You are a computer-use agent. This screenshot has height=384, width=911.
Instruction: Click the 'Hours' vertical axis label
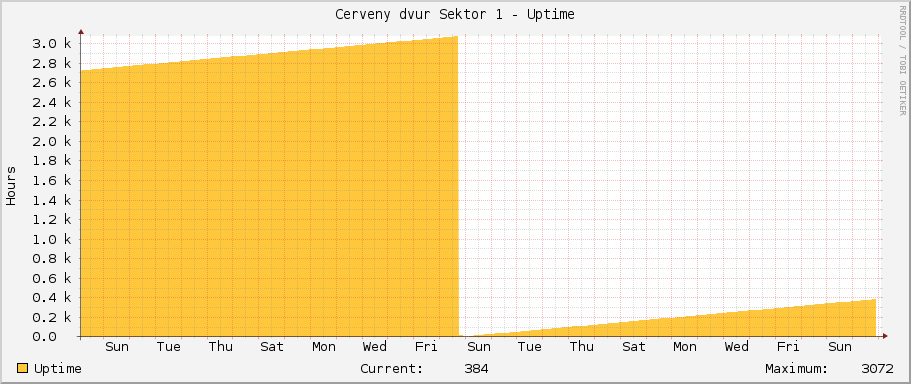point(11,186)
